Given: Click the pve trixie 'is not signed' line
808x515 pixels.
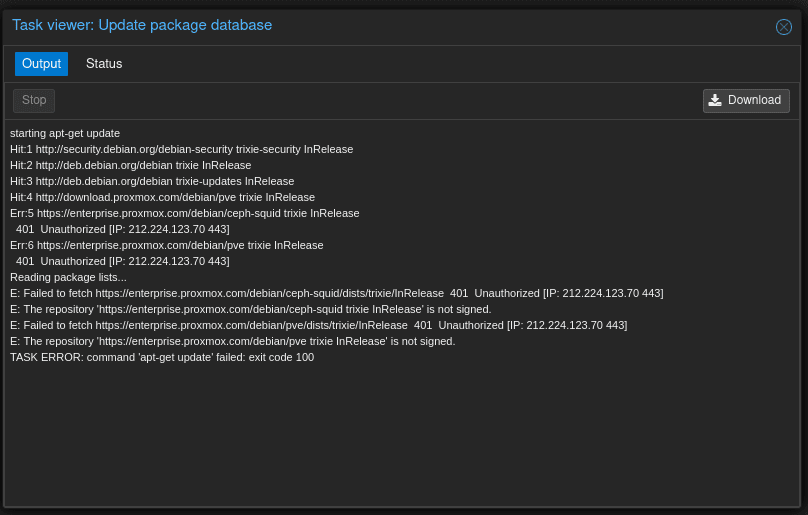Looking at the screenshot, I should 232,341.
